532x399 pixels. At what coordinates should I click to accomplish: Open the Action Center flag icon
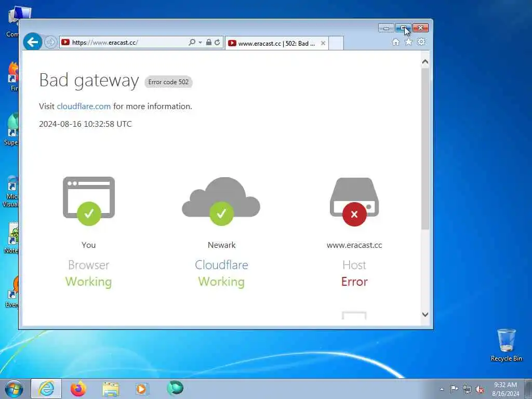454,389
